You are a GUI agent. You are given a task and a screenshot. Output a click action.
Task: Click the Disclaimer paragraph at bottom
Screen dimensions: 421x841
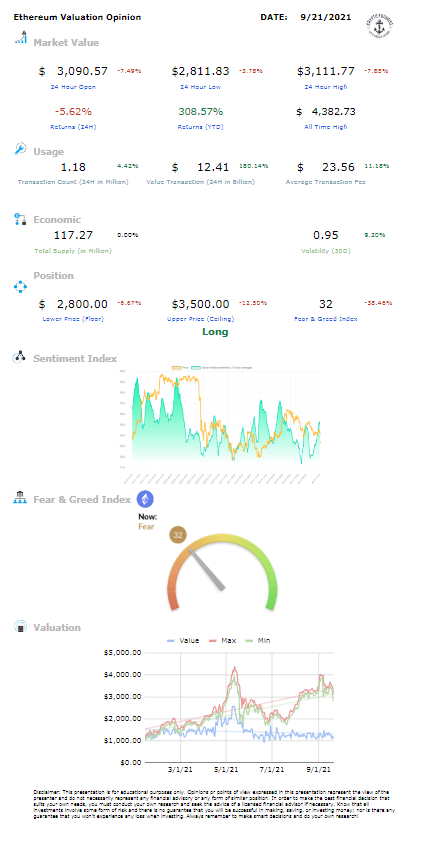coord(215,803)
